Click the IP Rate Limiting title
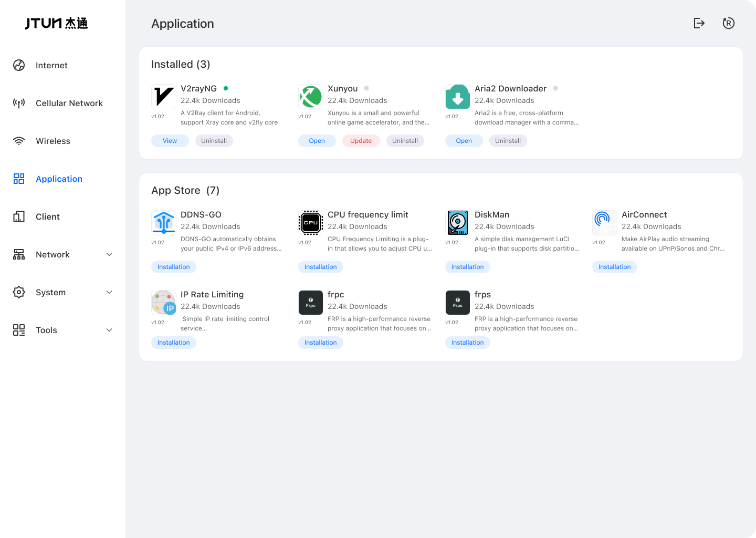The height and width of the screenshot is (538, 756). [212, 295]
